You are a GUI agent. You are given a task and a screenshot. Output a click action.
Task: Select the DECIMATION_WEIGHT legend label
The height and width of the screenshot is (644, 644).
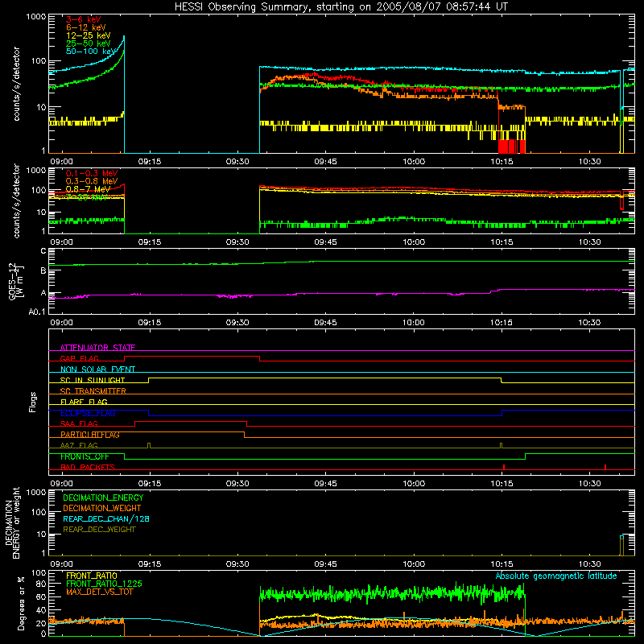[x=102, y=508]
